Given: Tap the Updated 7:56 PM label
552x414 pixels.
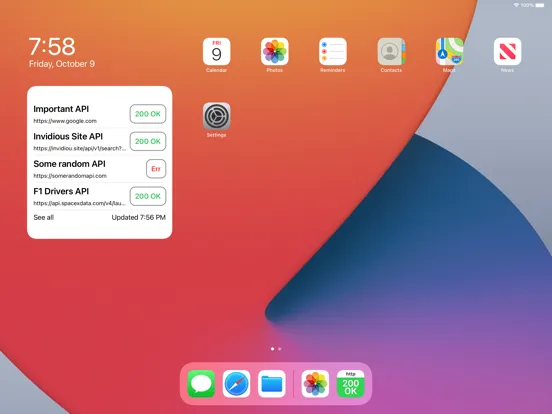Looking at the screenshot, I should (x=139, y=217).
